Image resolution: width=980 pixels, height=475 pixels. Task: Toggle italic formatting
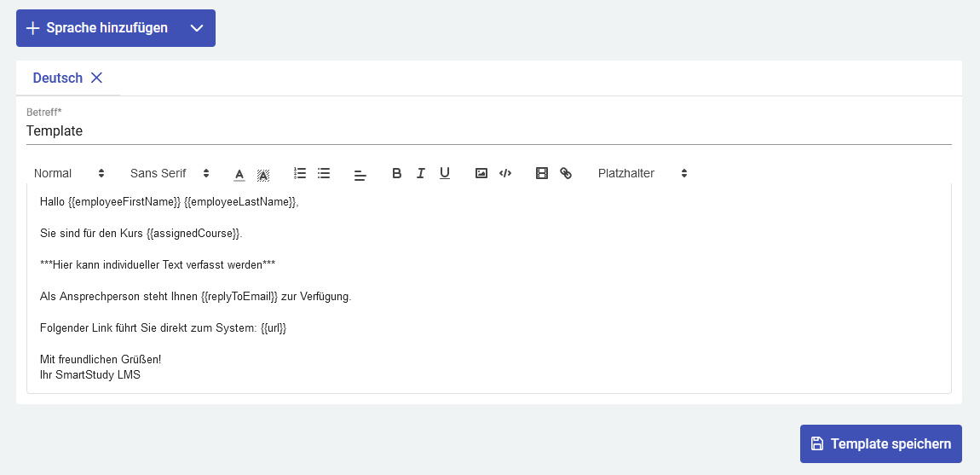coord(420,173)
